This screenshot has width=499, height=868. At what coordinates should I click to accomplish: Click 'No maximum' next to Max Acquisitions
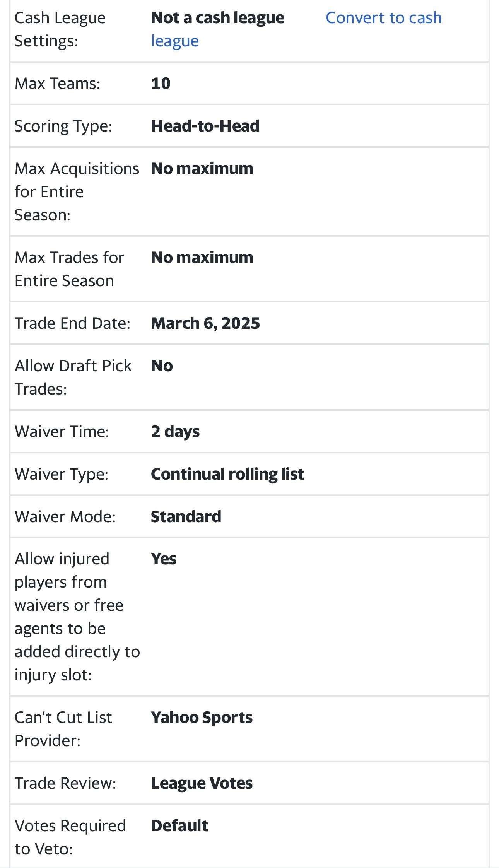(202, 169)
